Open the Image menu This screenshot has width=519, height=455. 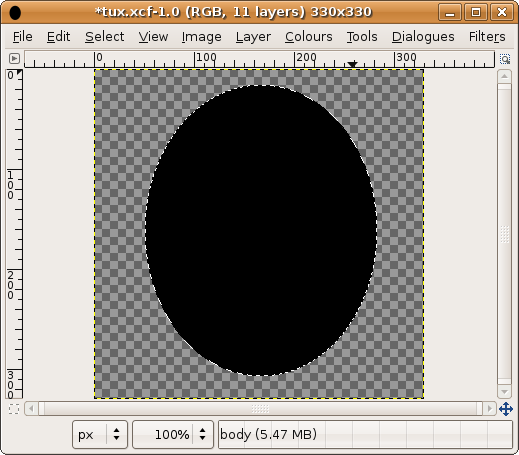coord(201,37)
